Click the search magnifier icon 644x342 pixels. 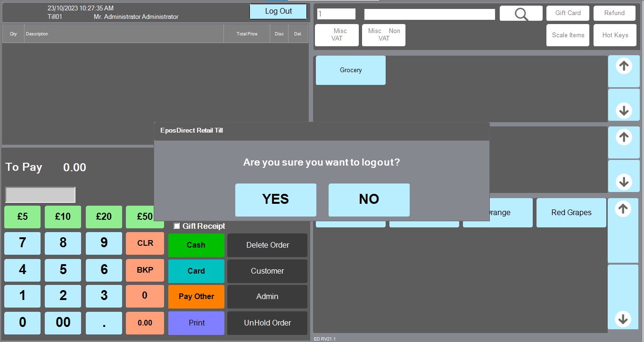coord(520,13)
